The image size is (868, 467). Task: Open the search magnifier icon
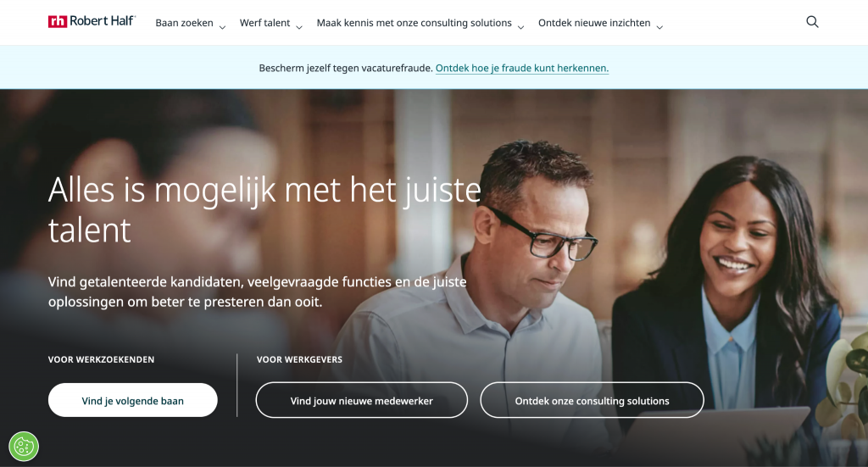[812, 21]
